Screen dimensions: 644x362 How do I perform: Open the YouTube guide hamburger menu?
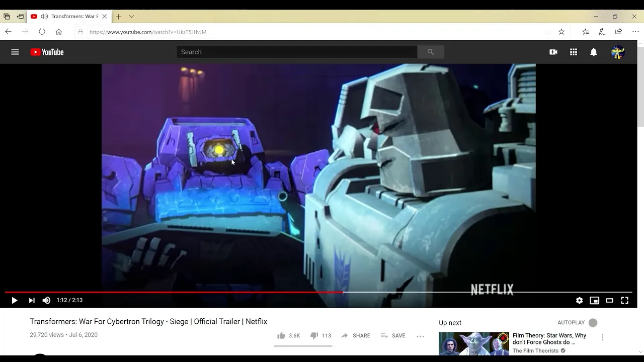click(x=15, y=52)
